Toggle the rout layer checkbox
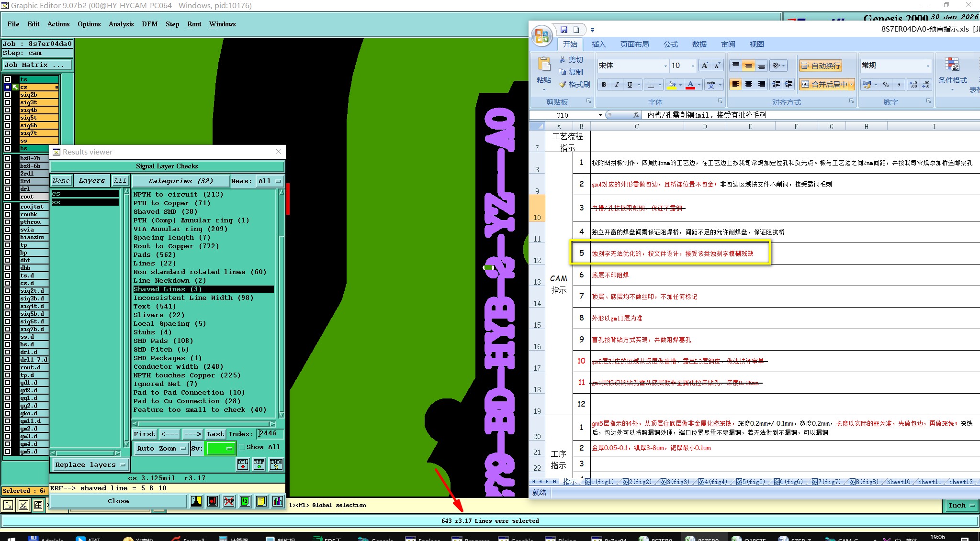The height and width of the screenshot is (541, 980). tap(8, 197)
